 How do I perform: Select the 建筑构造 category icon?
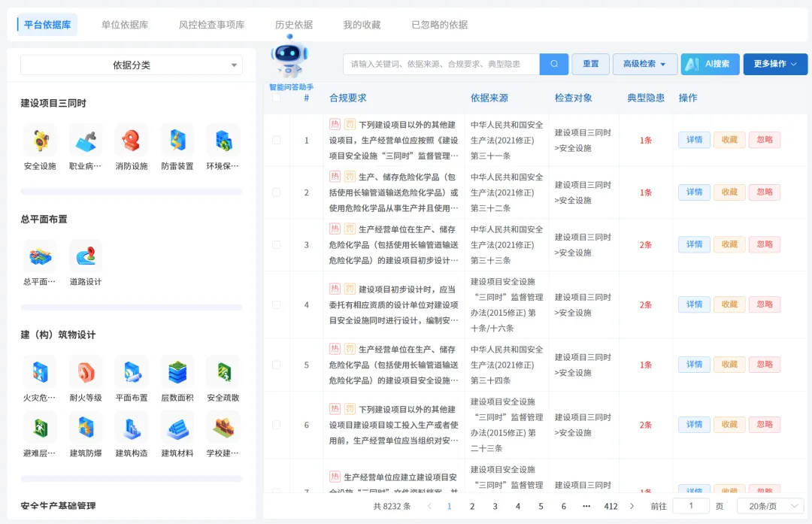tap(132, 428)
